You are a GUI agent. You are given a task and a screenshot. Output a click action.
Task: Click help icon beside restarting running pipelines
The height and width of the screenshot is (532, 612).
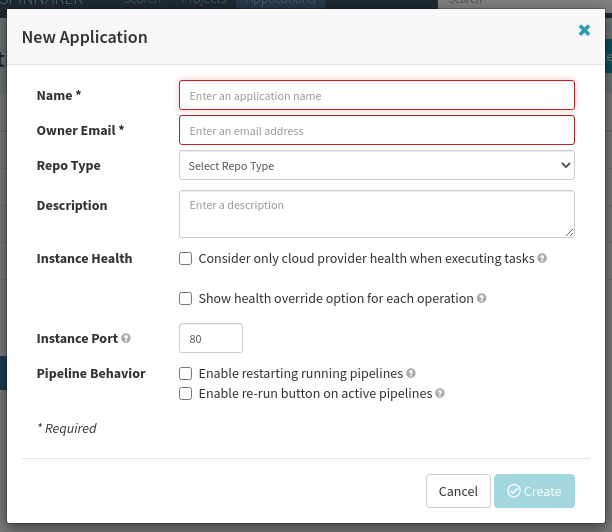411,374
